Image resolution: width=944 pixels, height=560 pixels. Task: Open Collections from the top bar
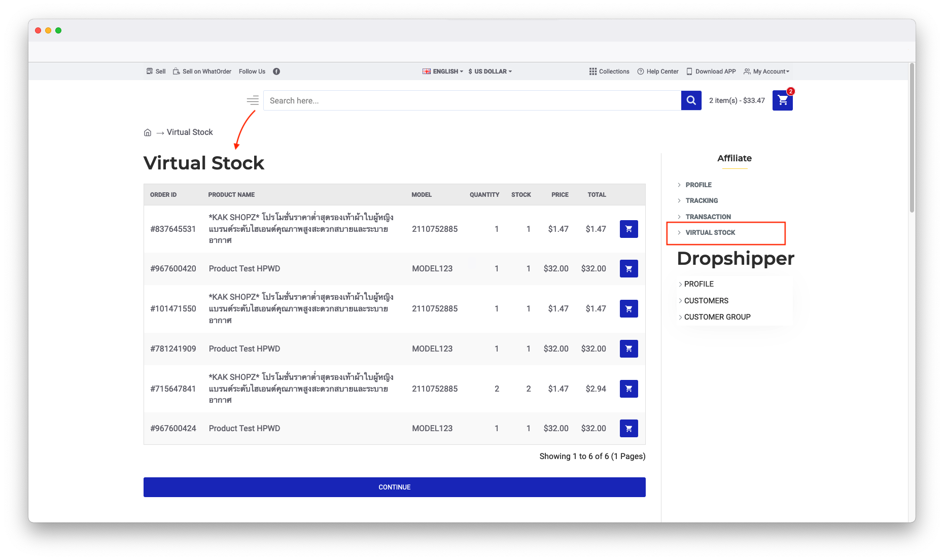[x=610, y=71]
